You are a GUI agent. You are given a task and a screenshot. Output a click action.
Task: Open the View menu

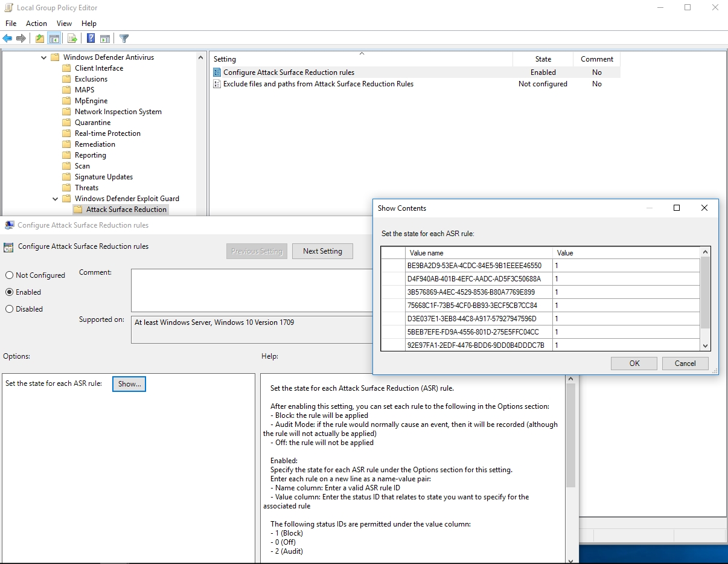64,24
